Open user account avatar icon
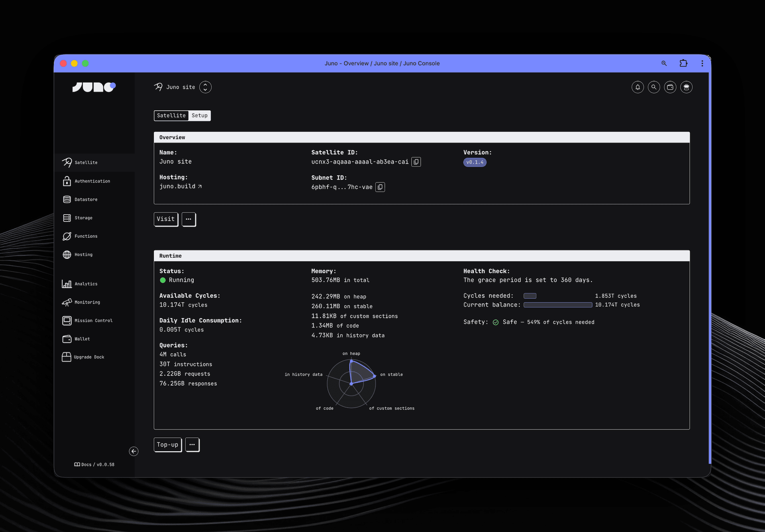This screenshot has height=532, width=765. tap(686, 87)
